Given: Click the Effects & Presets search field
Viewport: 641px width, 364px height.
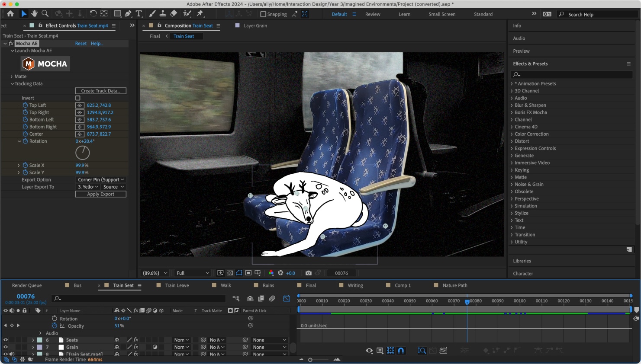Looking at the screenshot, I should tap(571, 74).
